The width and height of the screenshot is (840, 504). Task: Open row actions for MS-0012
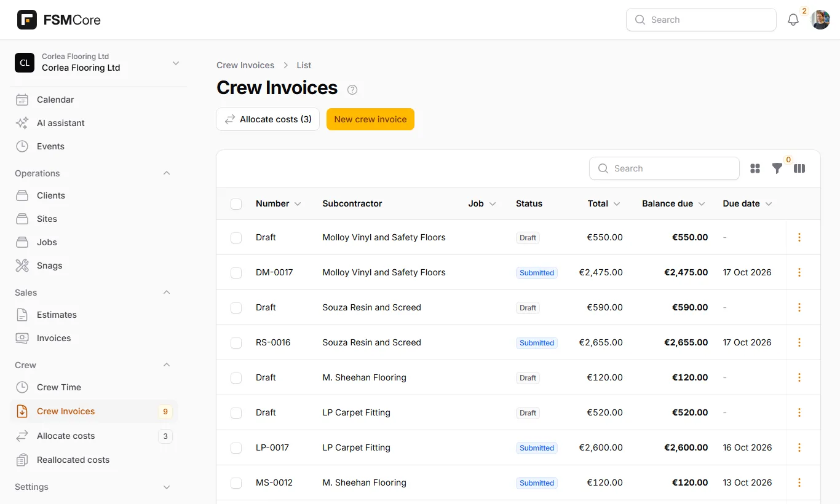point(799,482)
